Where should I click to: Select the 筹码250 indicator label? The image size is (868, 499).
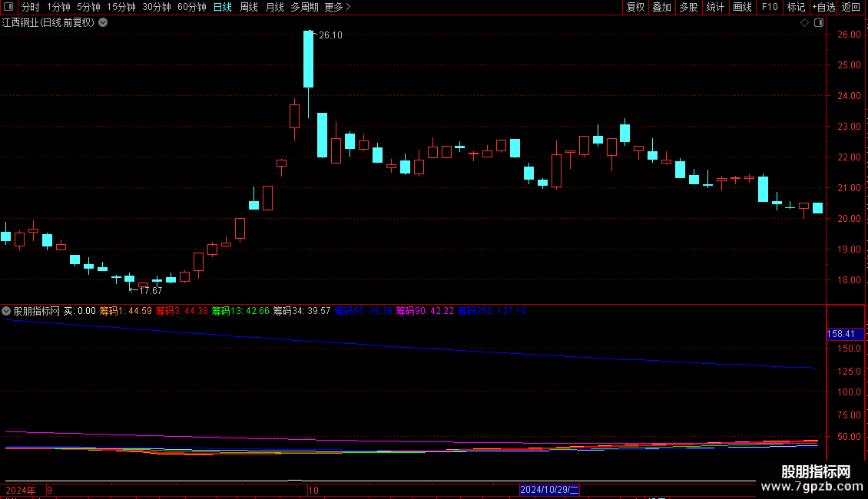point(492,311)
